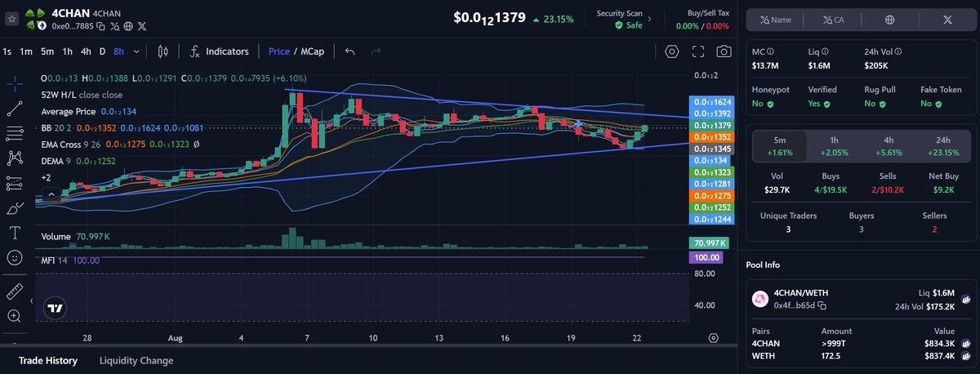This screenshot has height=374, width=980.
Task: Select the EMA Cross 9 26 legend
Action: click(73, 145)
